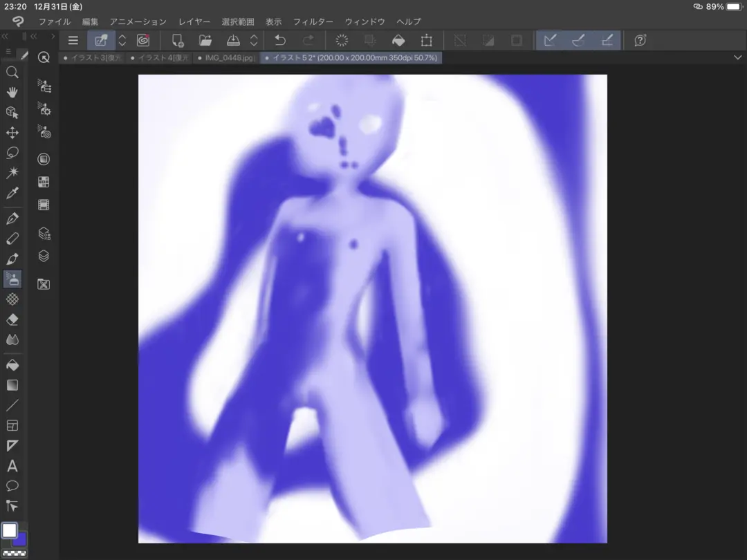
Task: Tap the cloud sync icon in the status bar
Action: pyautogui.click(x=698, y=7)
